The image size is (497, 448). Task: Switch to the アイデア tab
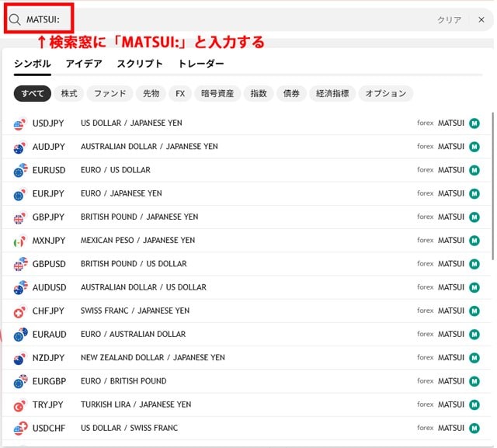(x=84, y=64)
